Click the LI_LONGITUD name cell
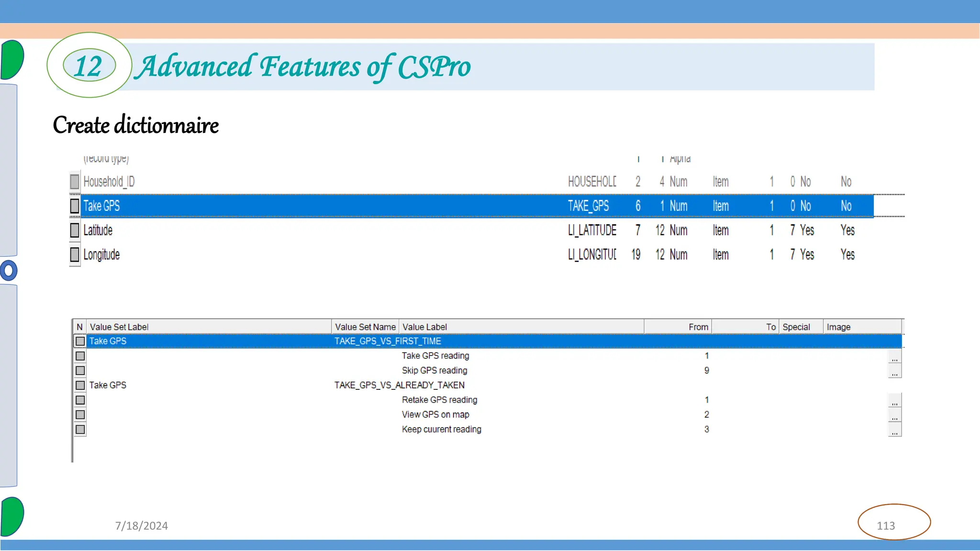This screenshot has width=980, height=551. tap(592, 254)
